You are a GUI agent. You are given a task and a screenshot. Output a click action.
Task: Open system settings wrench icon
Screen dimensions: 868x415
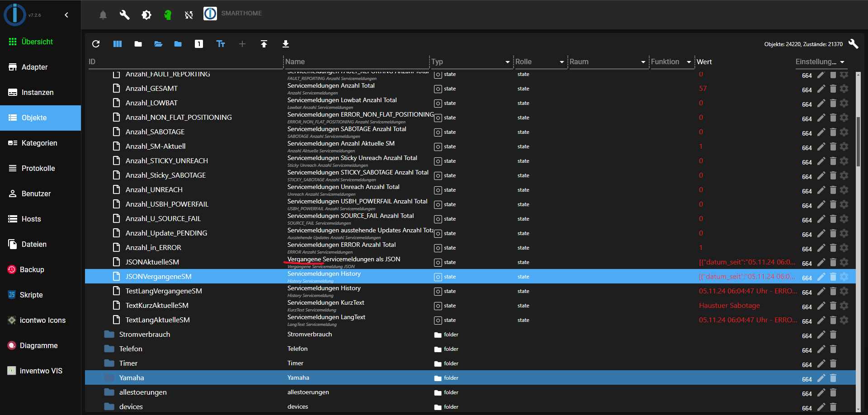coord(124,15)
